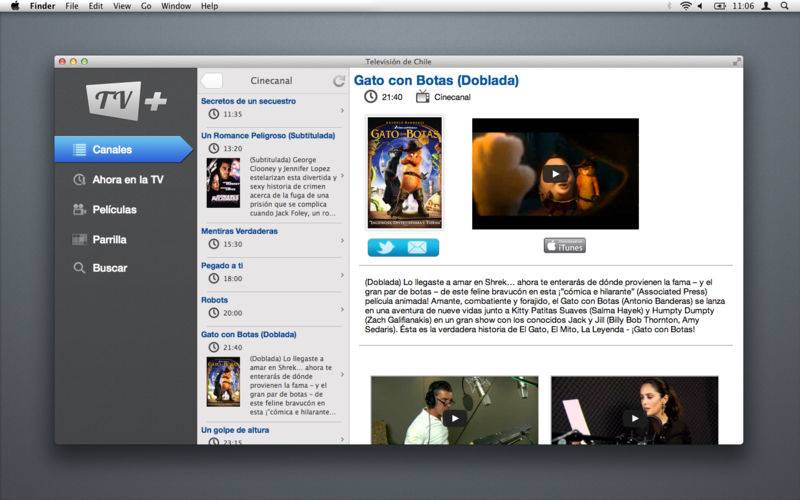The height and width of the screenshot is (500, 800).
Task: Click the Wi-Fi status icon
Action: [686, 6]
